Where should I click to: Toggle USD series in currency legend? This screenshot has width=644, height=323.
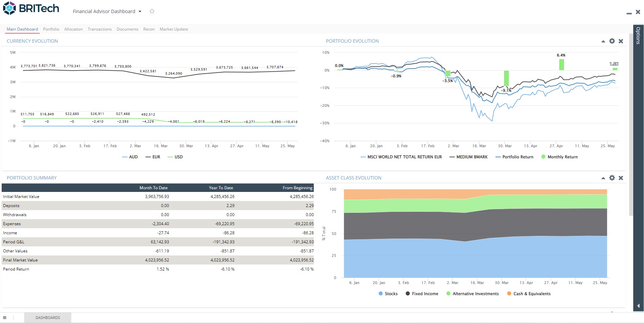click(x=175, y=157)
